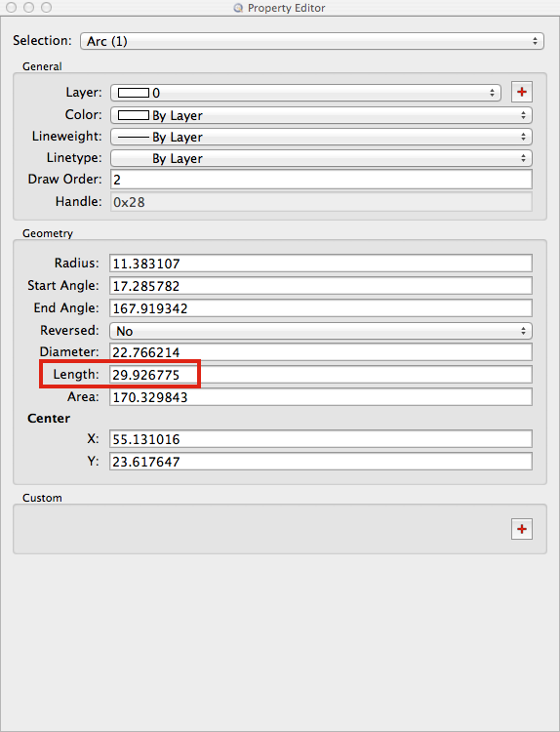Click the Property Editor title icon
Screen dimensions: 560x732
point(238,8)
